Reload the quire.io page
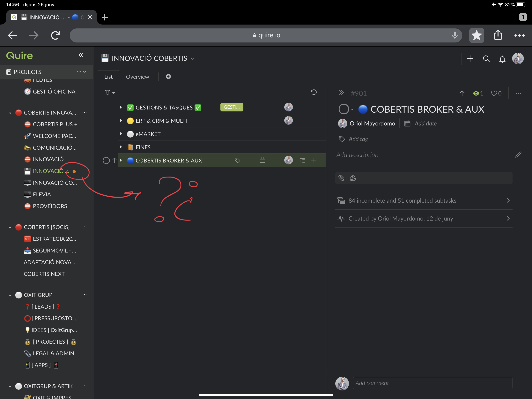This screenshot has height=399, width=532. click(55, 36)
